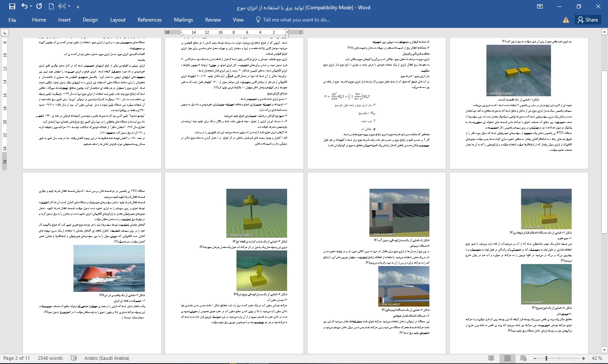Click the compatibility warning triangle icon

point(566,20)
